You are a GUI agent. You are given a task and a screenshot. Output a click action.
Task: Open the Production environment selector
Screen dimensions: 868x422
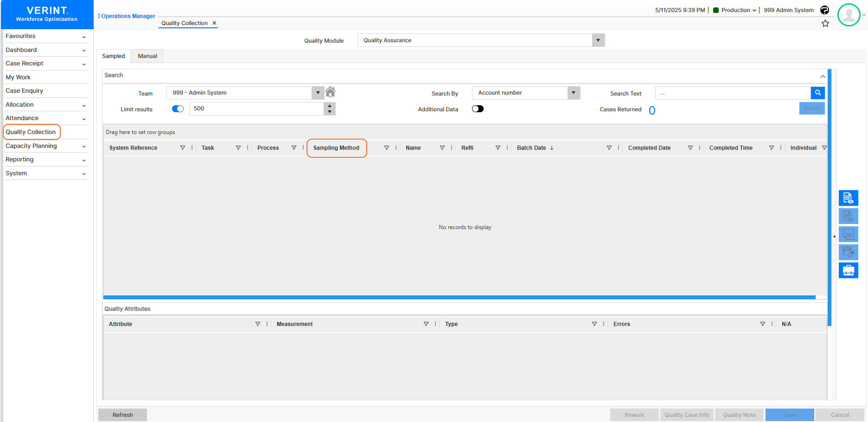[735, 10]
